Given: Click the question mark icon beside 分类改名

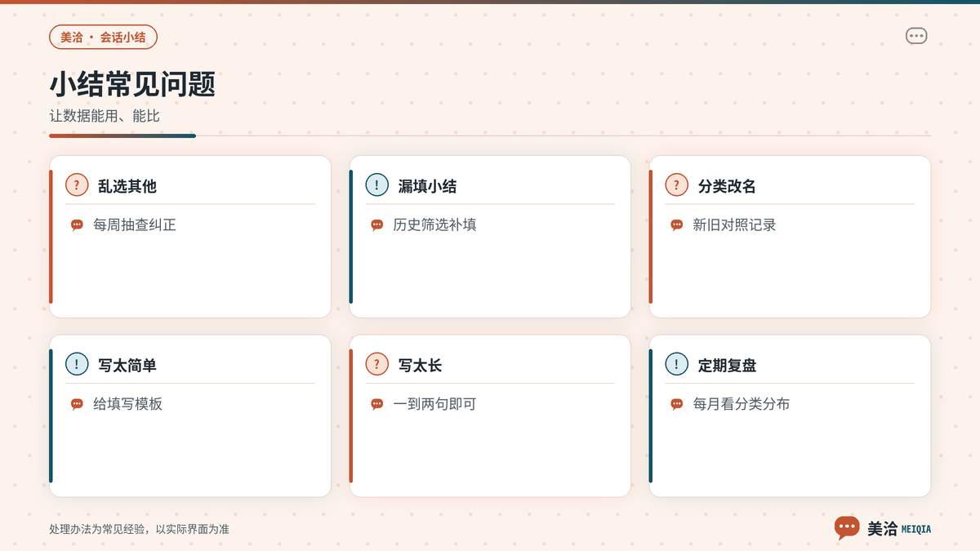Looking at the screenshot, I should point(676,185).
